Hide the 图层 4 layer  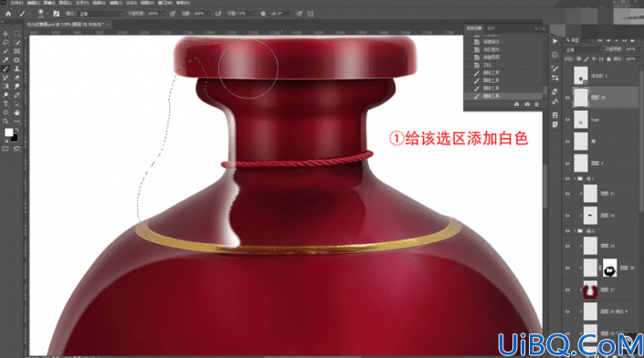567,163
